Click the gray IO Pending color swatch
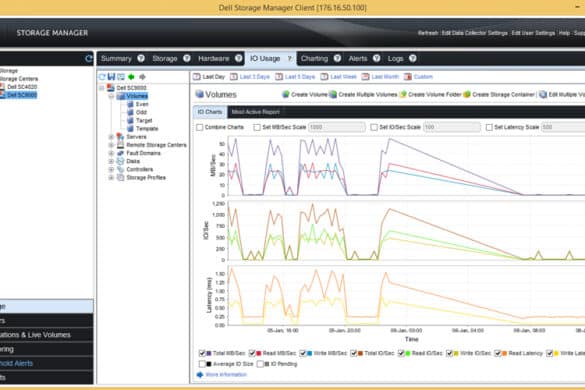585x390 pixels. click(267, 364)
